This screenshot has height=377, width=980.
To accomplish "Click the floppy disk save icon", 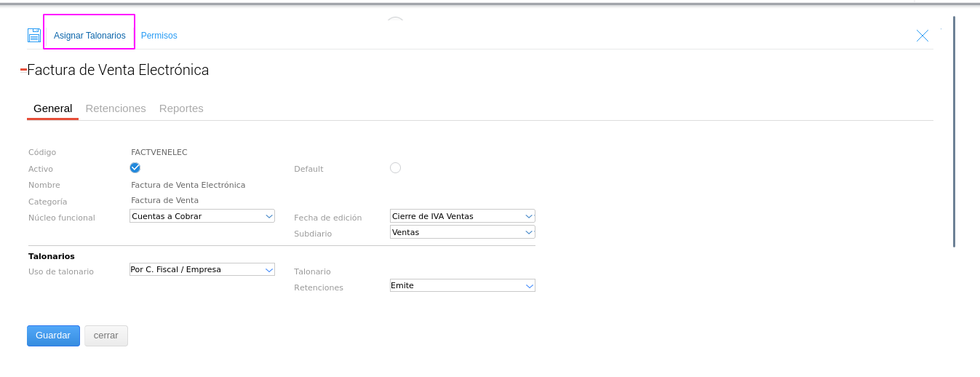I will coord(34,35).
